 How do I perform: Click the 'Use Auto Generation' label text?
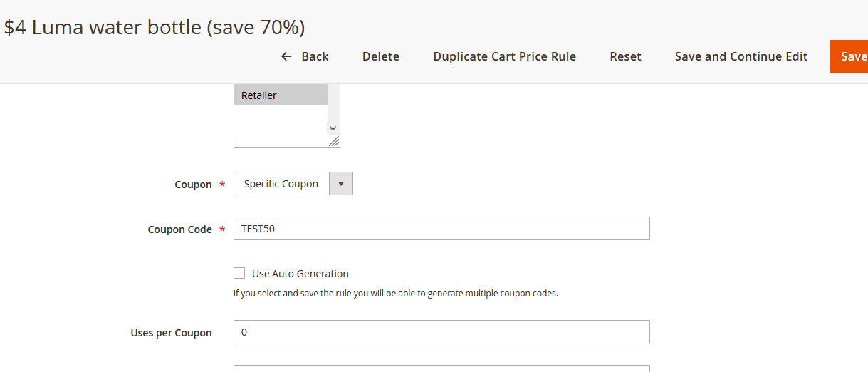(x=300, y=274)
